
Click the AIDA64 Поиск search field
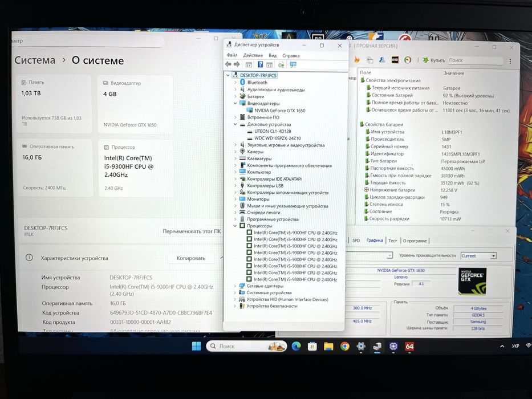476,60
